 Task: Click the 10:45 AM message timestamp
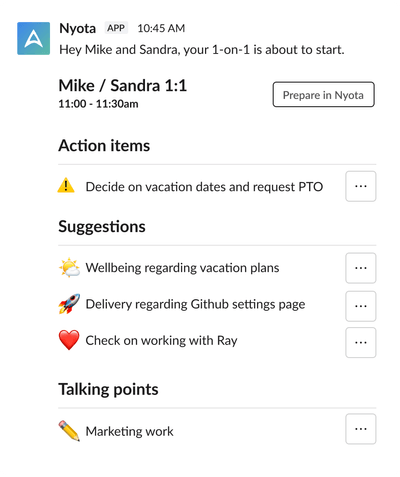click(x=161, y=28)
